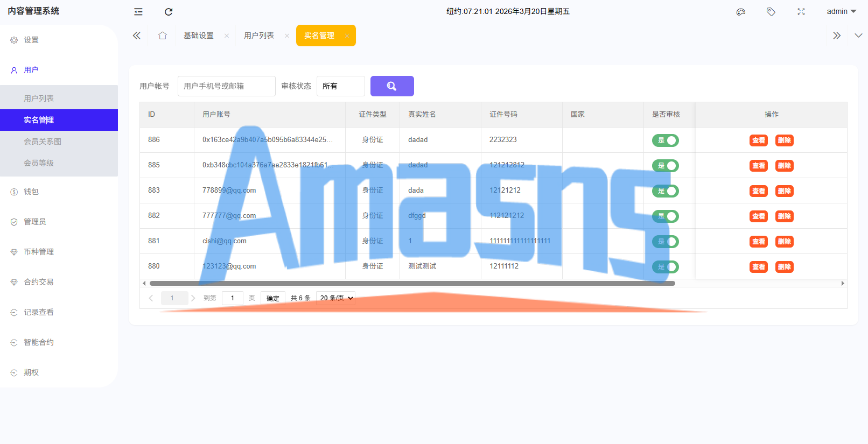Switch to the 用户列表 tab
The width and height of the screenshot is (868, 444).
[x=259, y=36]
